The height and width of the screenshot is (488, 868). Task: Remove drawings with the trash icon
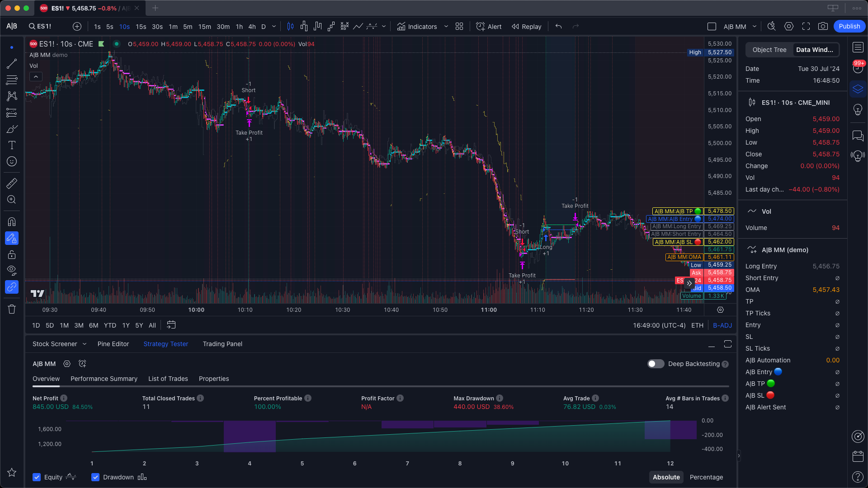[12, 309]
